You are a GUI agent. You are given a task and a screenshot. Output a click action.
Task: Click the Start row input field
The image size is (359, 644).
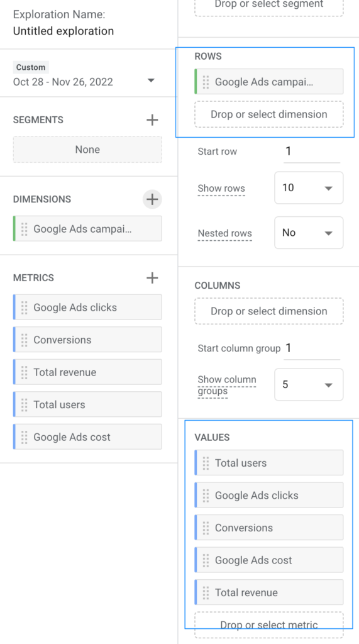tap(312, 152)
